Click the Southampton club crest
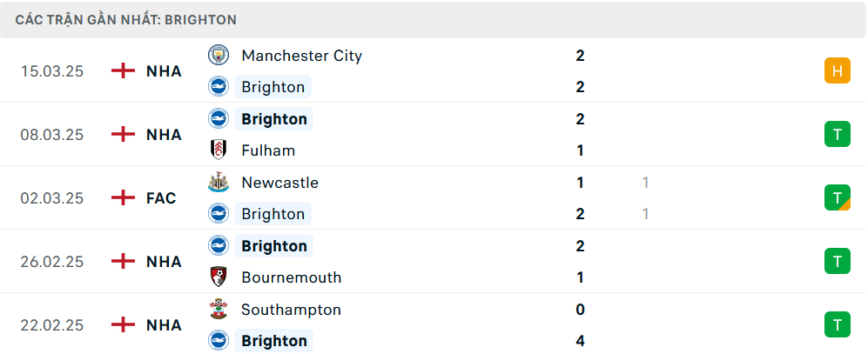 pyautogui.click(x=219, y=309)
